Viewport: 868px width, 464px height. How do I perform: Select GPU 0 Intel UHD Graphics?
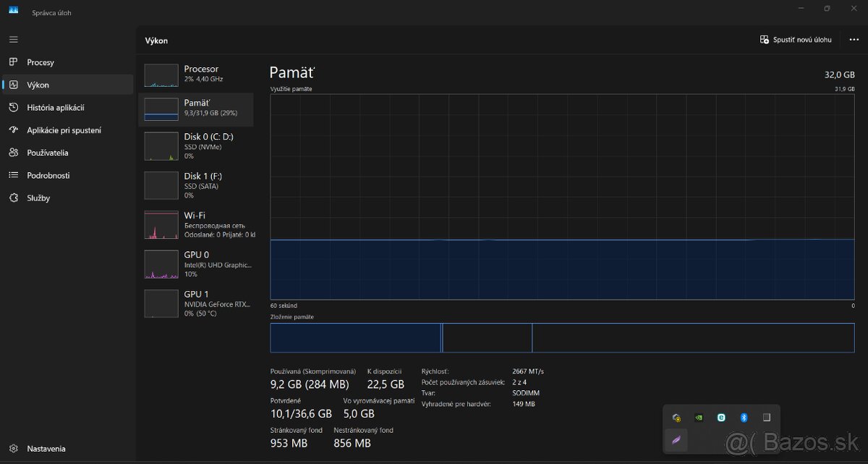tap(196, 264)
